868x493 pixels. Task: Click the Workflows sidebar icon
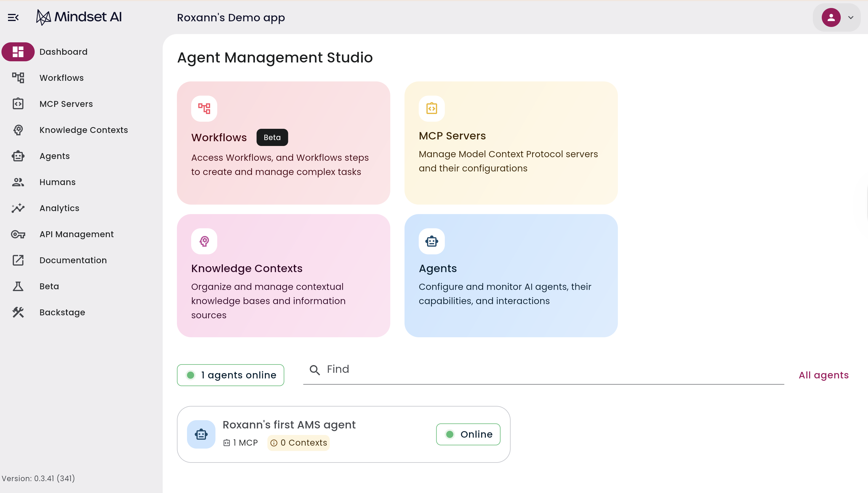[18, 78]
